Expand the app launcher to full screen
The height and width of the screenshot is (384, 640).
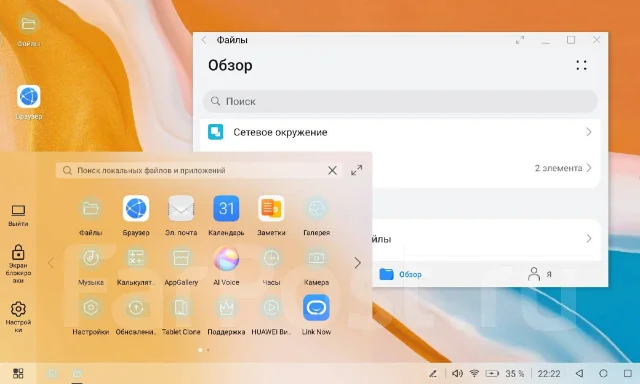(357, 170)
